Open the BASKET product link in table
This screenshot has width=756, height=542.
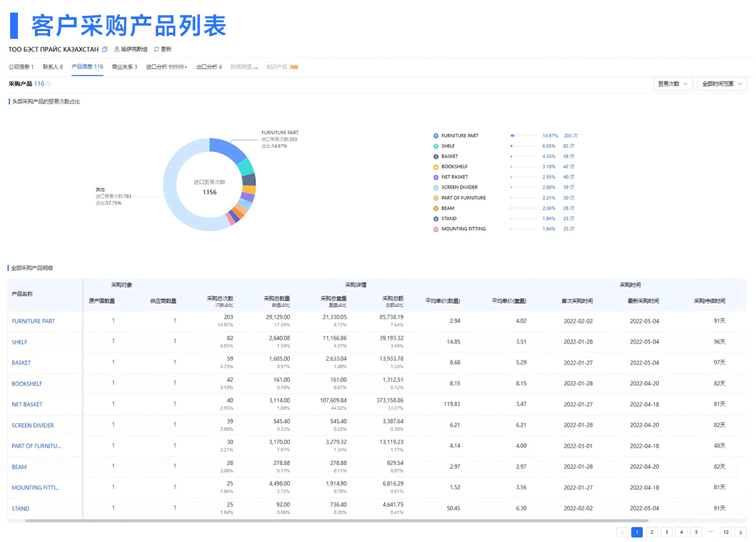pyautogui.click(x=21, y=363)
